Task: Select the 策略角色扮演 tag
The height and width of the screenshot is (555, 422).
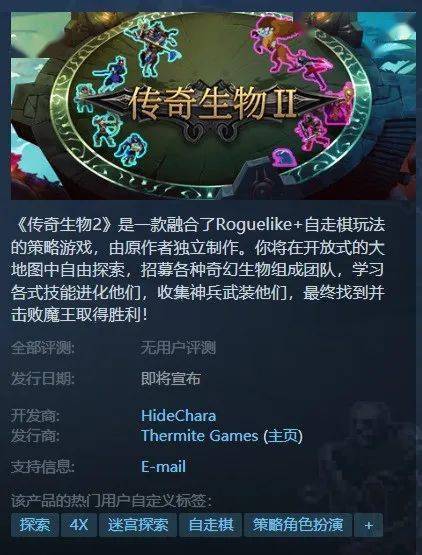Action: 298,525
